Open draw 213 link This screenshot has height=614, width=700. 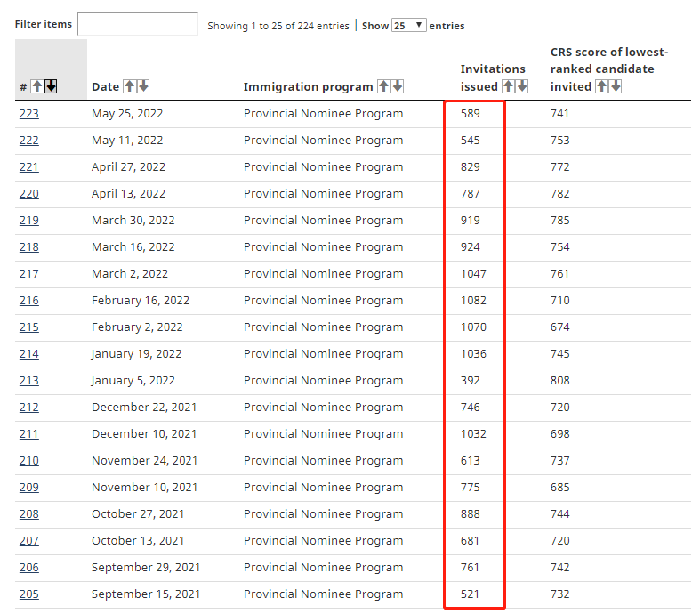click(29, 381)
